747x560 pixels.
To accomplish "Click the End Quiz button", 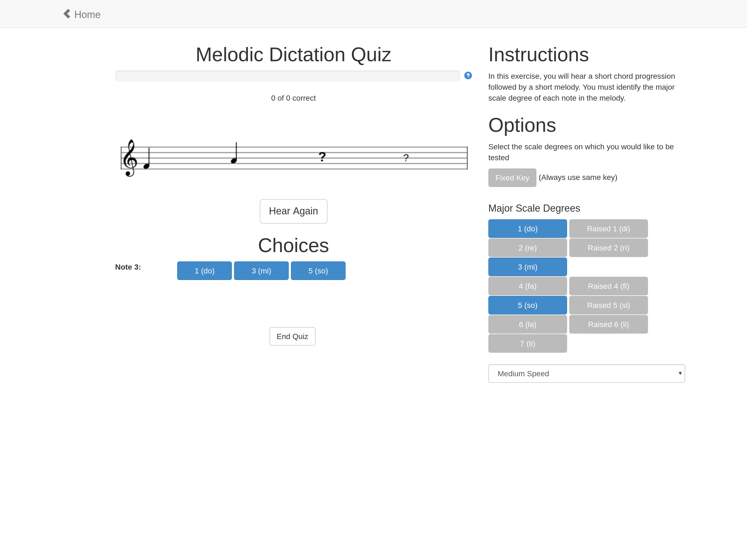I will 292,336.
